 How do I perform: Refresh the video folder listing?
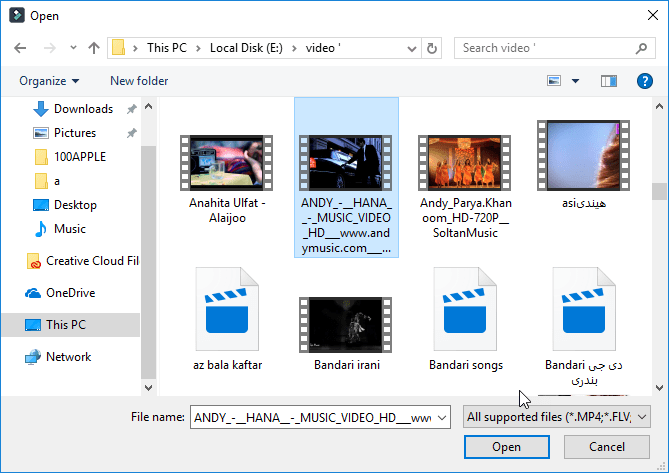point(431,48)
